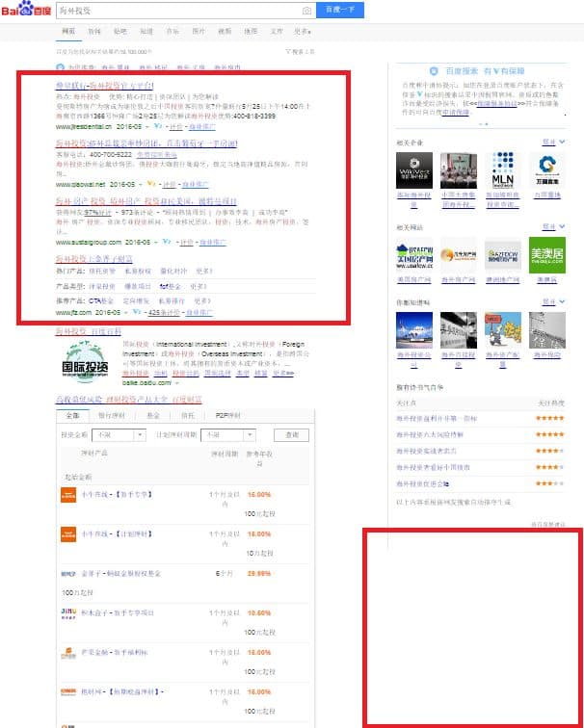Click the AZFDCW site logo
Screen dimensions: 584x728
(503, 255)
